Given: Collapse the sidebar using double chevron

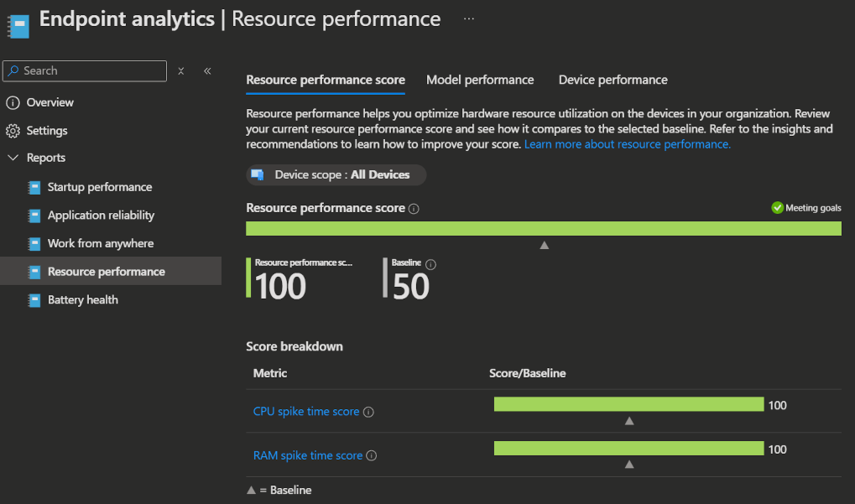Looking at the screenshot, I should 207,71.
